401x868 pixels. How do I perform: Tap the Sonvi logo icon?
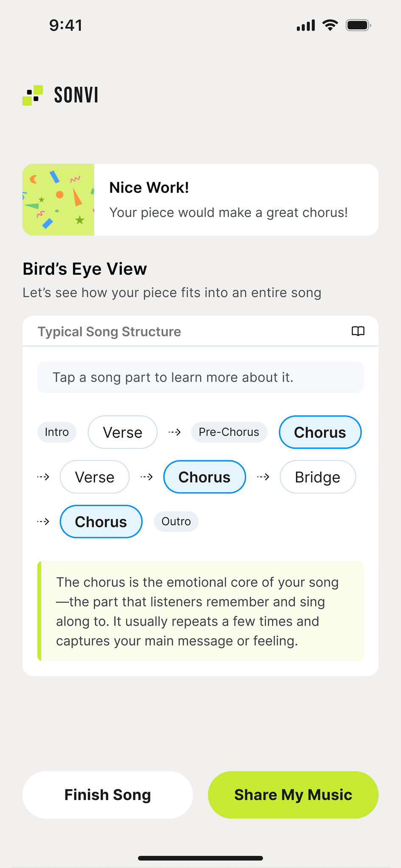point(33,95)
